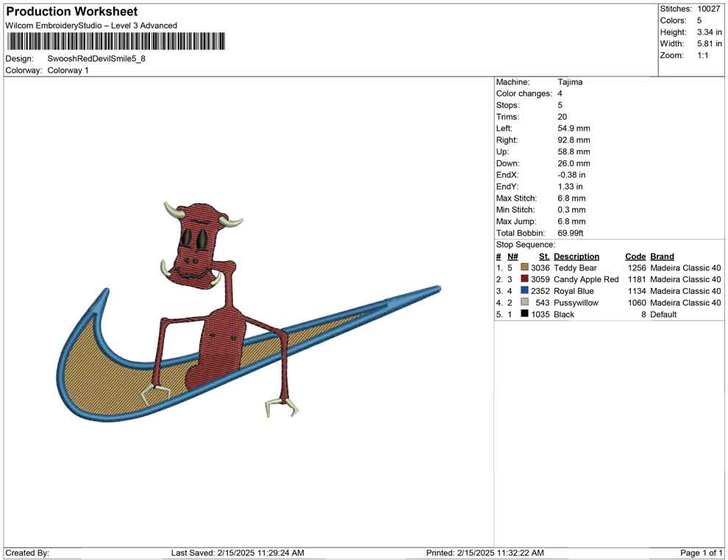Click the 'Pussywillow' description

point(577,303)
